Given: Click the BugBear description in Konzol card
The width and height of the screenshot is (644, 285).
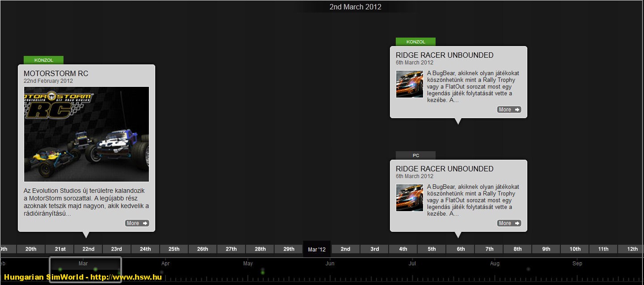Looking at the screenshot, I should (473, 87).
